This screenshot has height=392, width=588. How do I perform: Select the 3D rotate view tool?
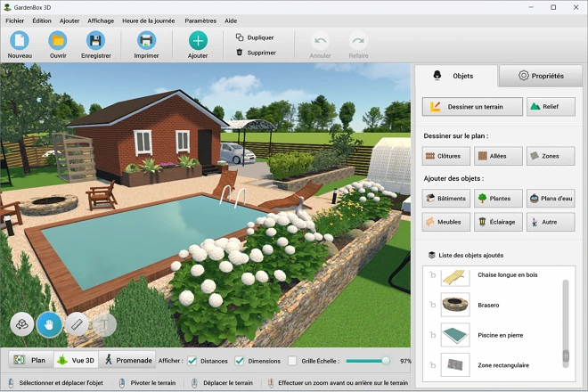(21, 324)
